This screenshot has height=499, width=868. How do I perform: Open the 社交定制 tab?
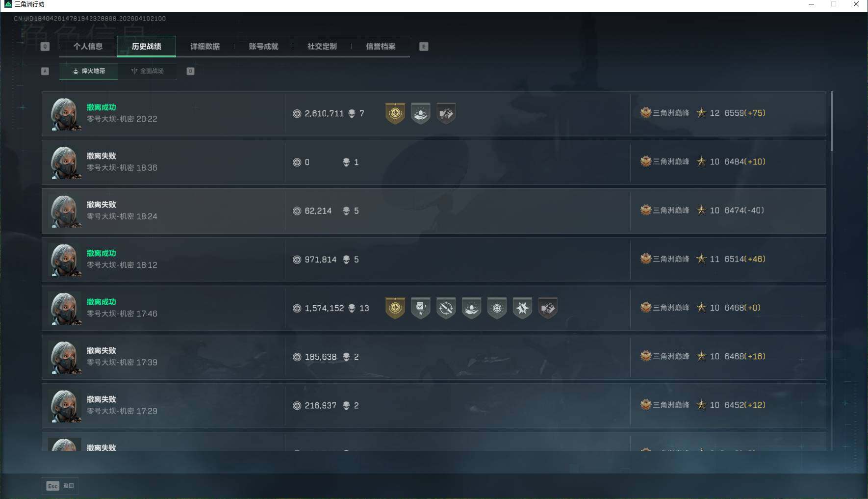pos(322,46)
